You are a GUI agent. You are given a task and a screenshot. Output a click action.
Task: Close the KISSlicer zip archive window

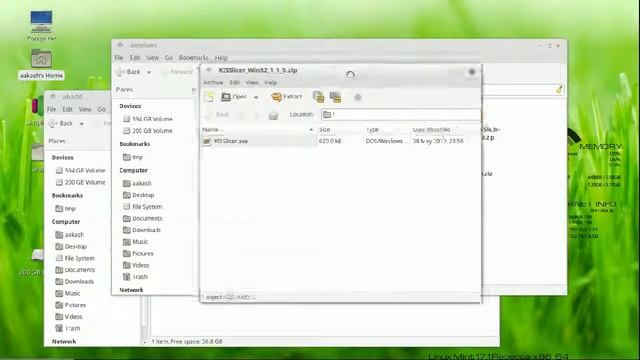(x=471, y=71)
